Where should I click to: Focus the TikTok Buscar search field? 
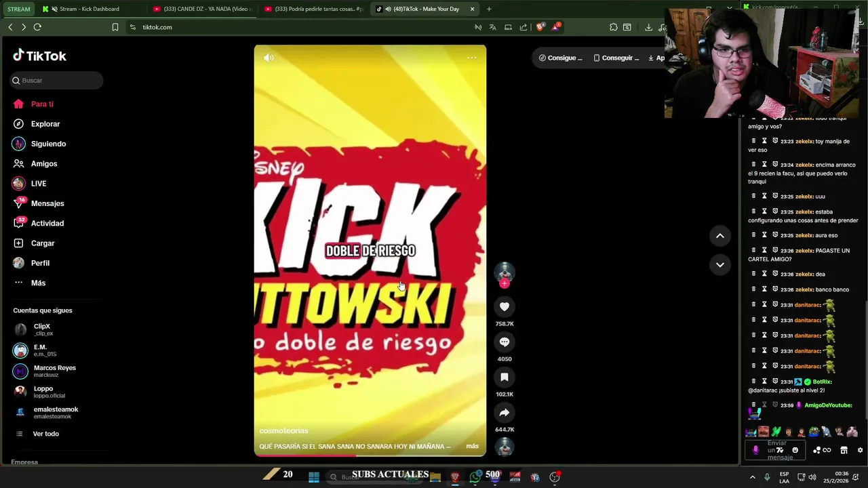pyautogui.click(x=57, y=80)
